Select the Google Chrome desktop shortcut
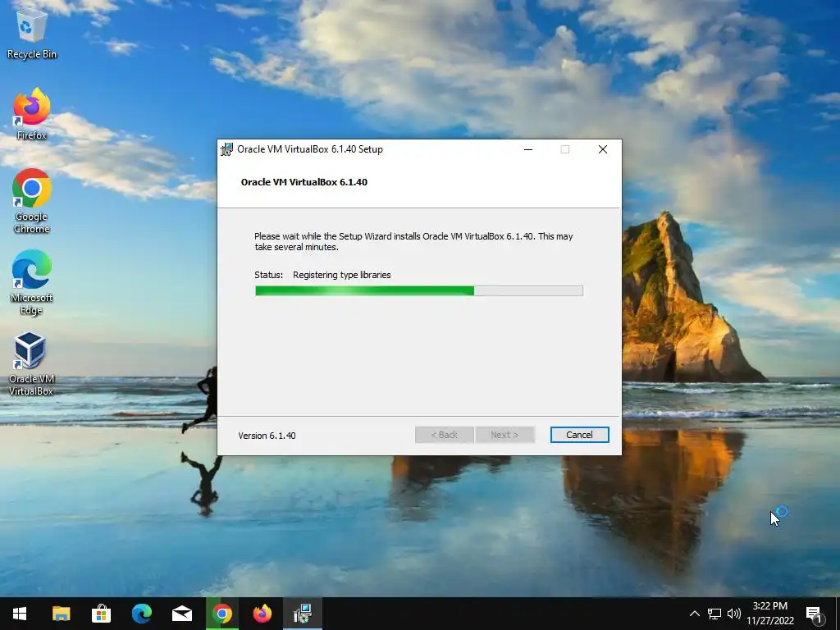 click(32, 201)
